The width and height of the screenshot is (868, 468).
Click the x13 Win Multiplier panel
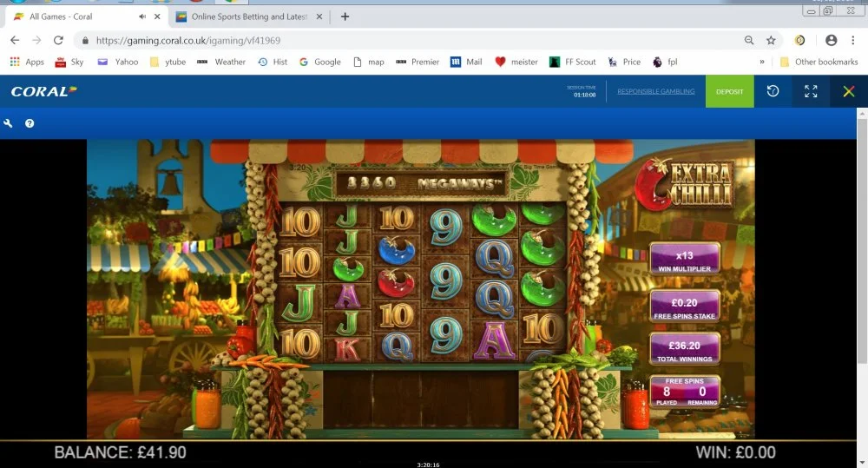point(685,259)
